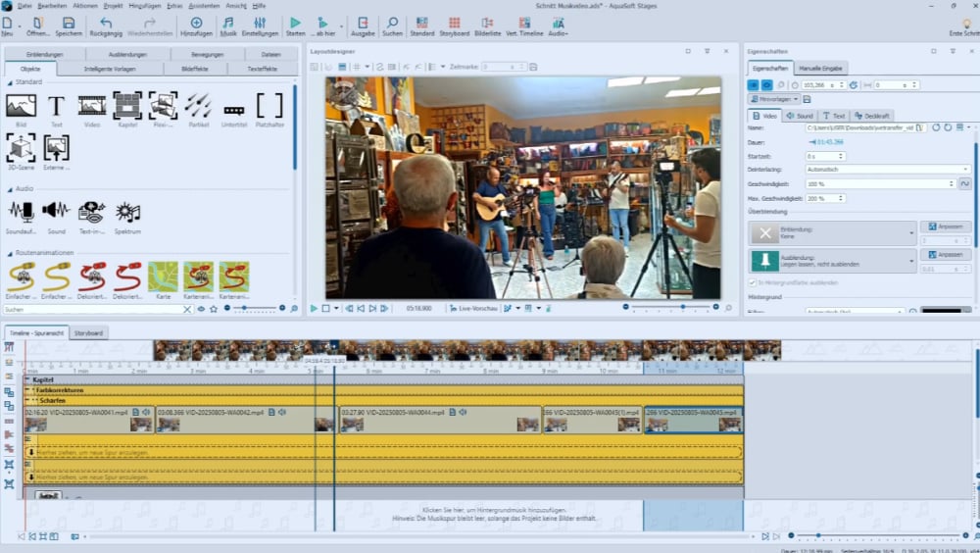Collapse the Standard objects section
Image resolution: width=980 pixels, height=553 pixels.
(x=9, y=81)
